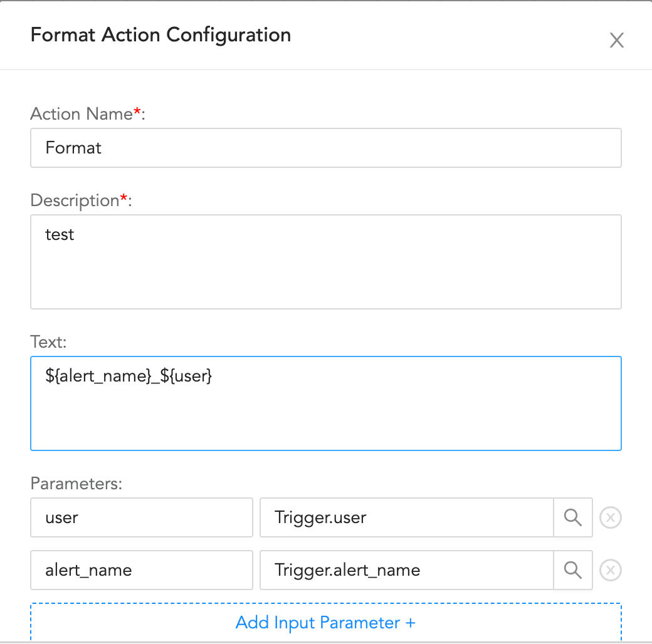Click the red asterisk beside Action Name
This screenshot has height=644, width=652.
137,112
